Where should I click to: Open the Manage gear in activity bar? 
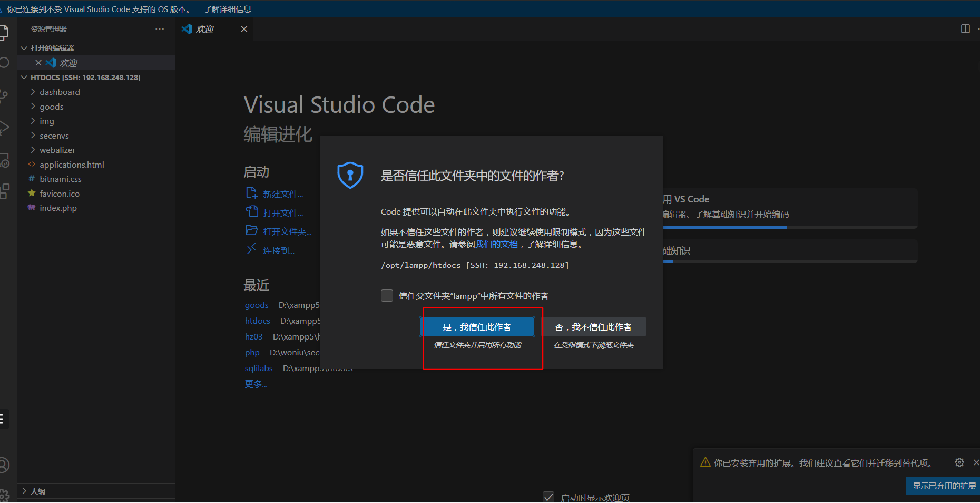tap(4, 495)
